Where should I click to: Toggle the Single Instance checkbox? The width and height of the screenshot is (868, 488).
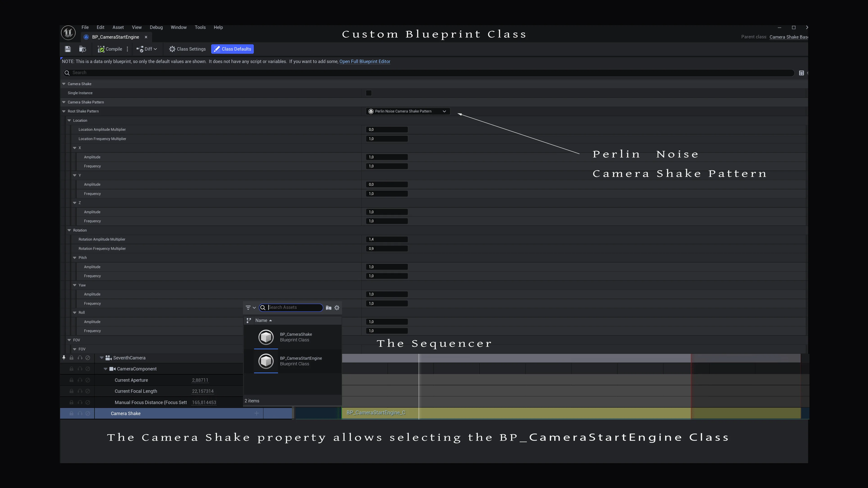[x=369, y=93]
